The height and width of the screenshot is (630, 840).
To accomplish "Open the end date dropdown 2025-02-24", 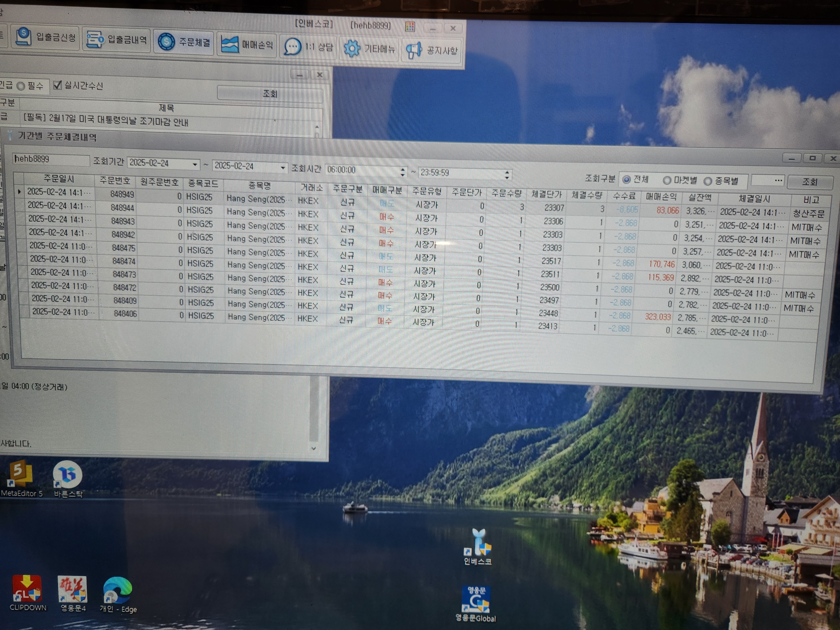I will coord(283,167).
